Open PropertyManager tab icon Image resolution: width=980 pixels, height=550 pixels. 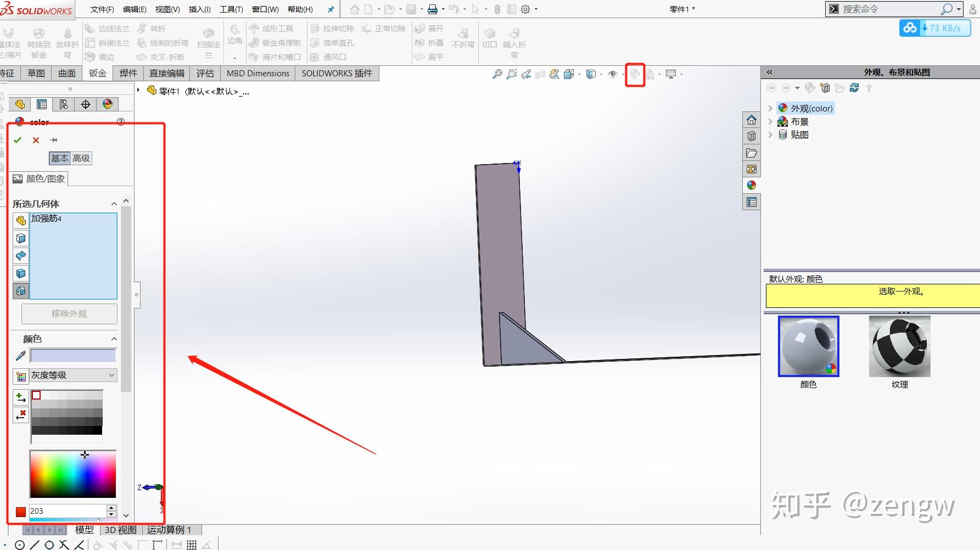41,104
